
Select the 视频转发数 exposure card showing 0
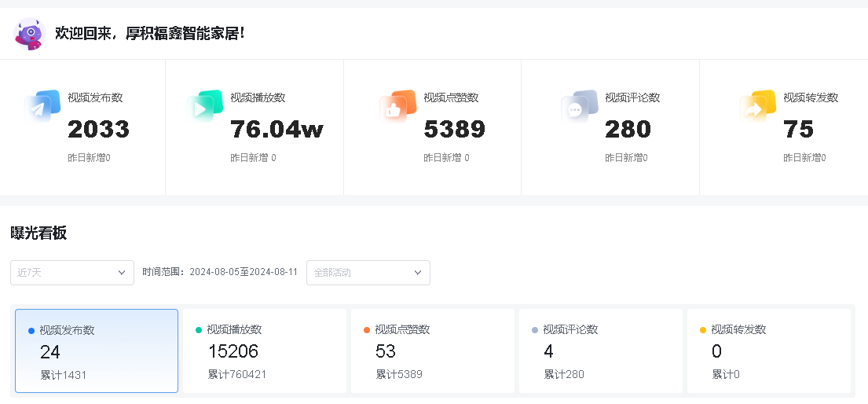(x=769, y=351)
